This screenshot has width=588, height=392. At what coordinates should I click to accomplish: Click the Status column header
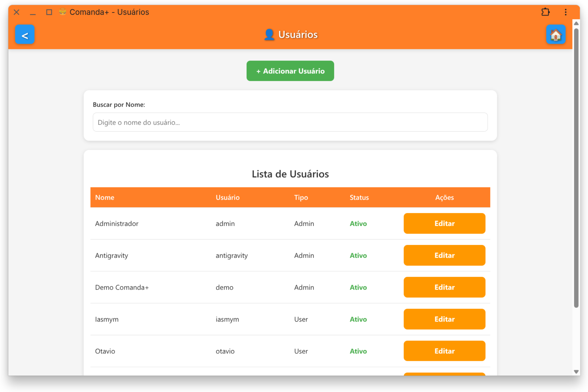coord(359,197)
